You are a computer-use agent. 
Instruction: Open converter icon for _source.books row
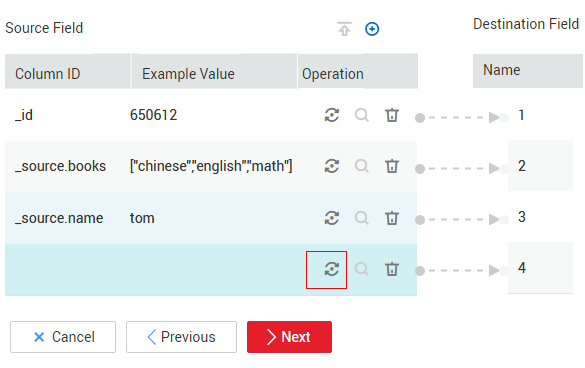pos(331,166)
